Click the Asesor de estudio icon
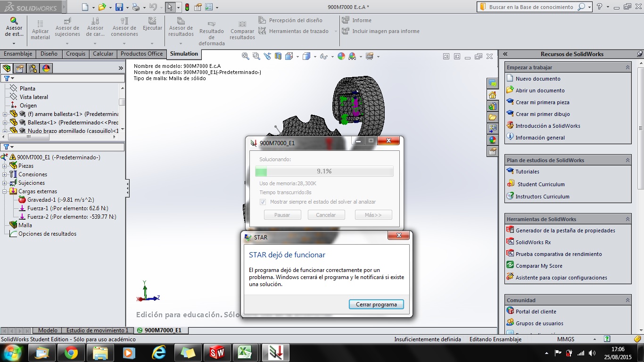The height and width of the screenshot is (362, 644). [14, 21]
